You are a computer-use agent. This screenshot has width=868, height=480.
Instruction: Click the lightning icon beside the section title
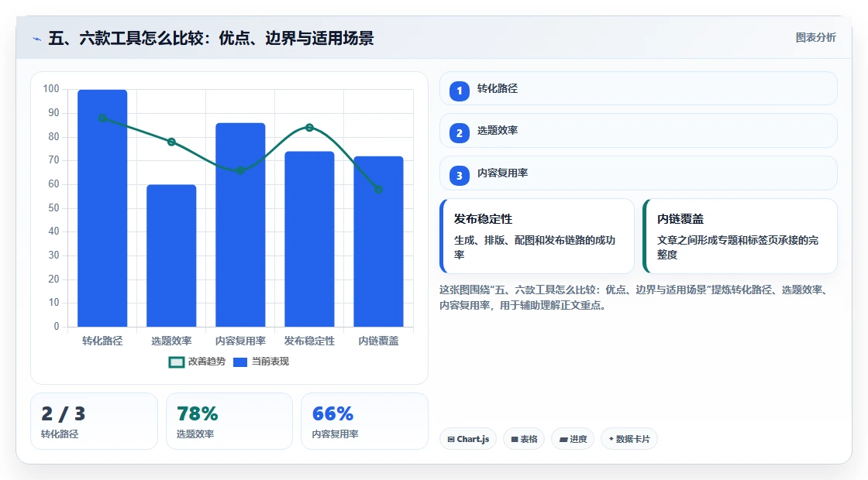[x=37, y=39]
